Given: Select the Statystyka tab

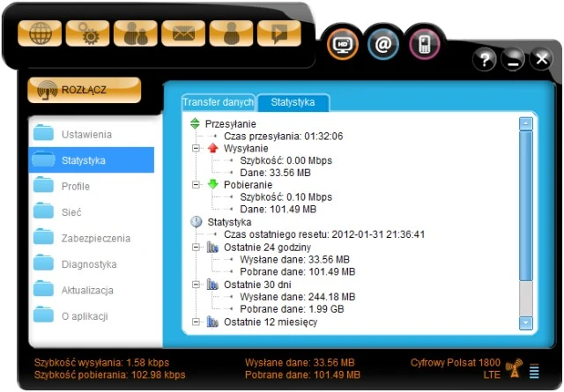Looking at the screenshot, I should point(293,103).
